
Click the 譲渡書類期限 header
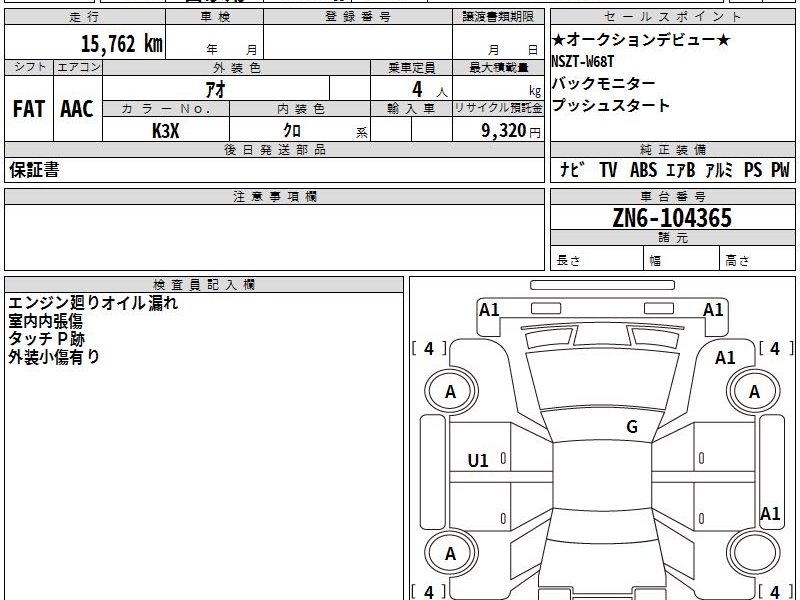coord(498,17)
